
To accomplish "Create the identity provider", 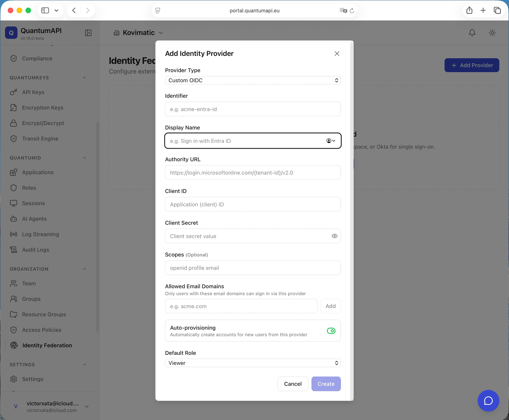I will point(326,384).
